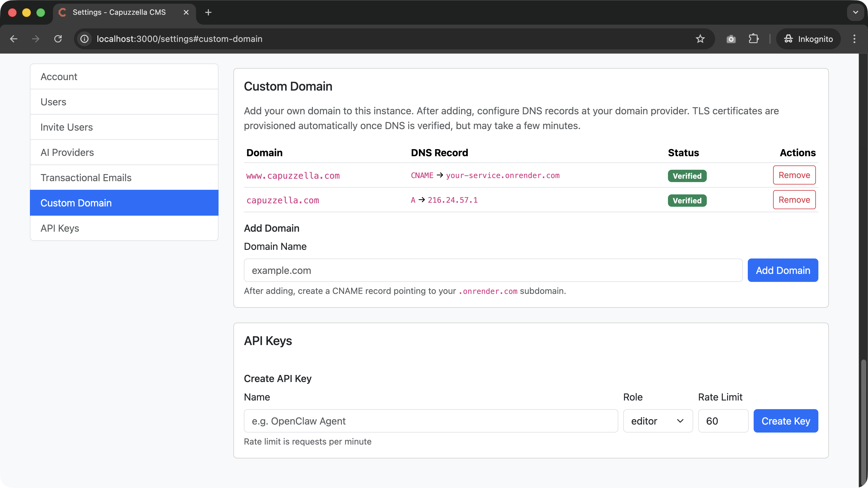Click the Rate Limit field showing 60
Viewport: 868px width, 488px height.
[x=723, y=421]
